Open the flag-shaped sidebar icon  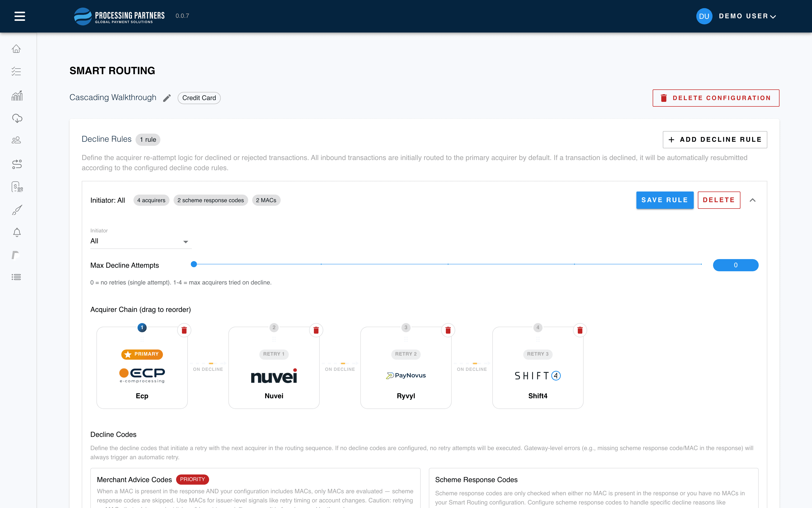click(15, 255)
